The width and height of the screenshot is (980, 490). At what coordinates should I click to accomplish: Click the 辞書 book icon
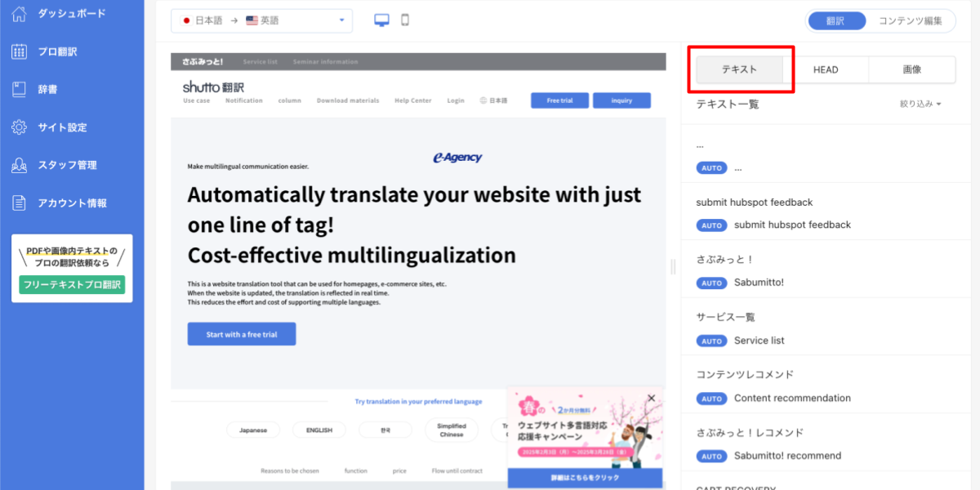click(x=20, y=89)
